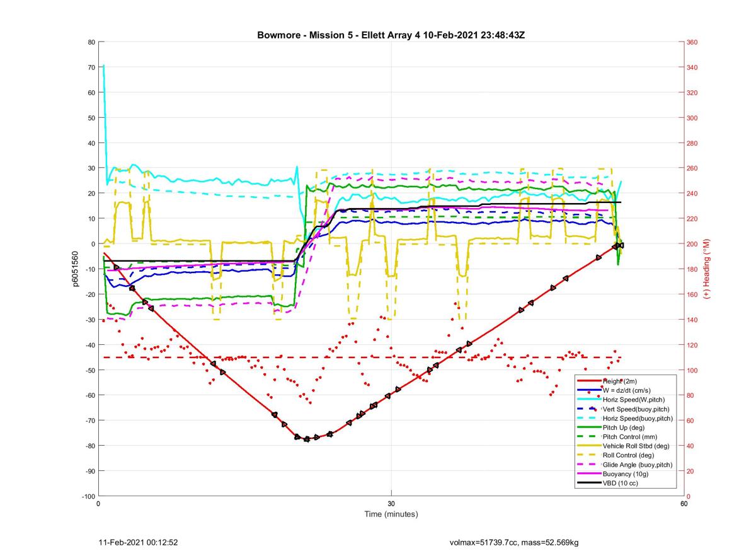Image resolution: width=756 pixels, height=558 pixels.
Task: Click the 'Time (minutes)' x-axis label
Action: [x=391, y=514]
